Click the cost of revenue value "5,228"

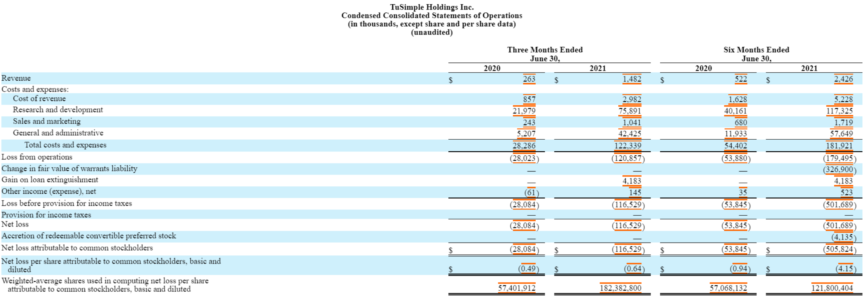(844, 99)
